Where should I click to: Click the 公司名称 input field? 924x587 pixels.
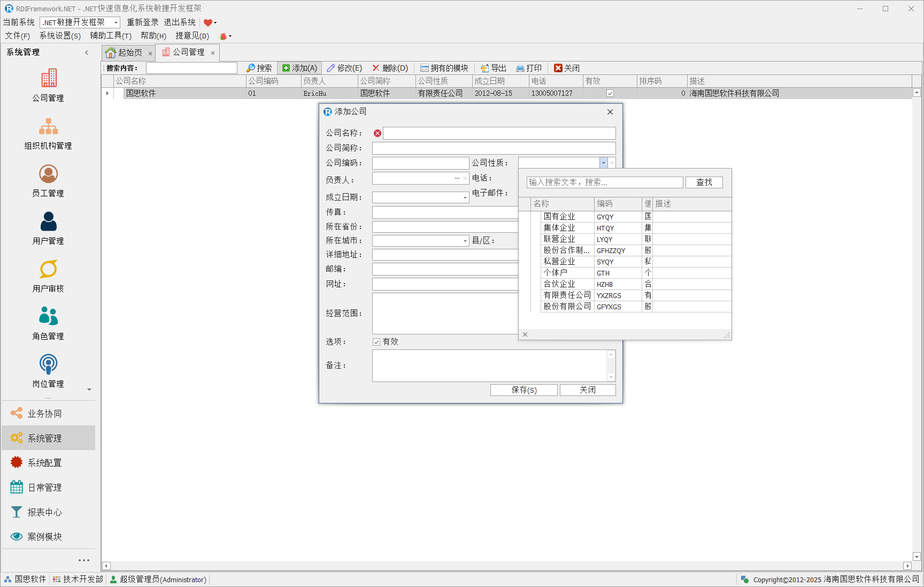tap(499, 133)
